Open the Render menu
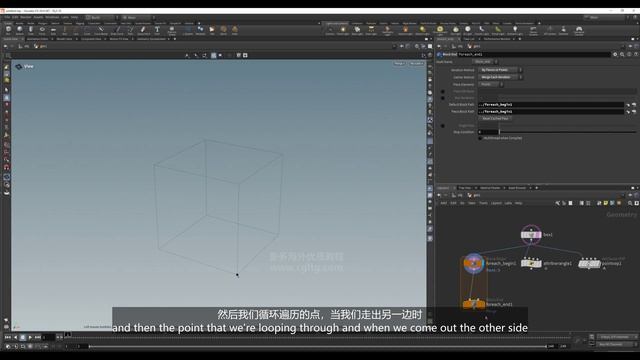640x360 pixels. 26,18
